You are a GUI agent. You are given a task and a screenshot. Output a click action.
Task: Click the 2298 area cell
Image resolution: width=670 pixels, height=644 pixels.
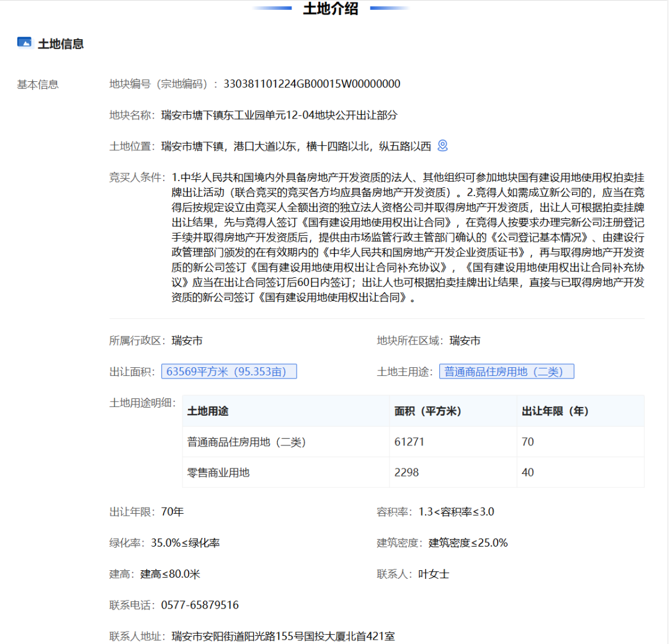406,472
